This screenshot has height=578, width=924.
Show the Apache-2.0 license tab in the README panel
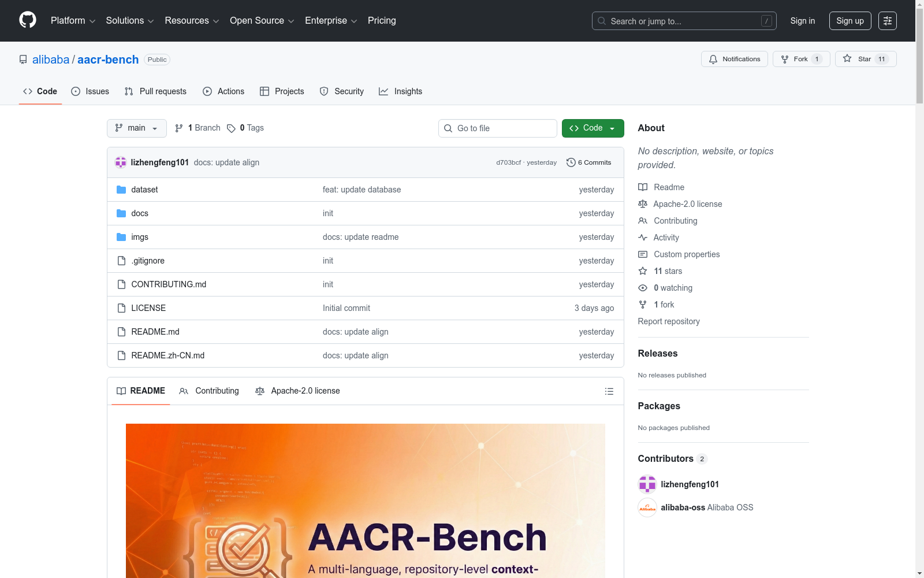(297, 391)
